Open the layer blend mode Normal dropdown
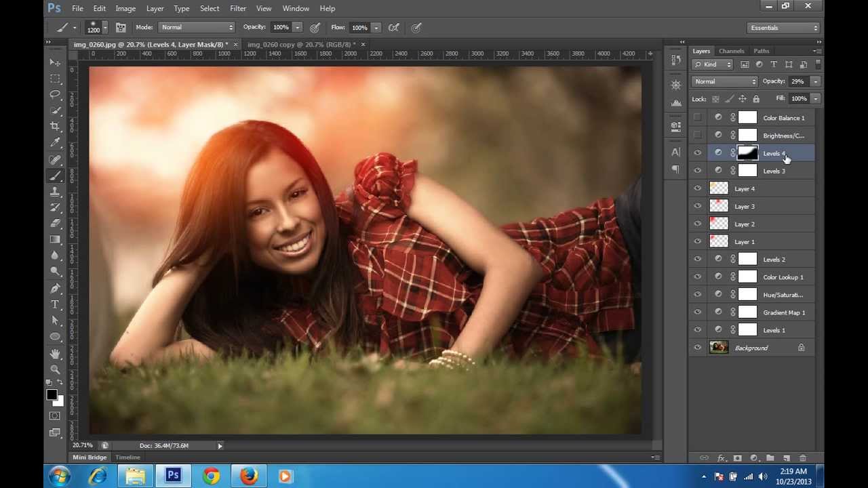868x488 pixels. [x=724, y=81]
